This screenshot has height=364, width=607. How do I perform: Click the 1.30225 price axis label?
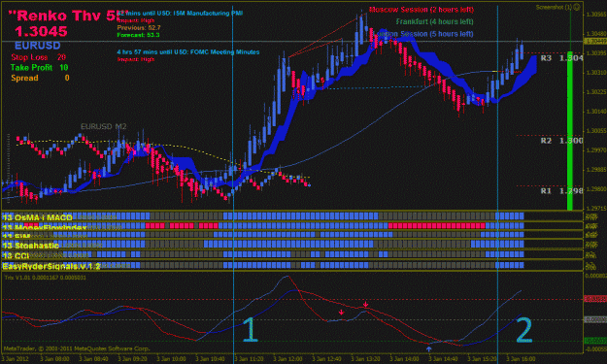(596, 91)
